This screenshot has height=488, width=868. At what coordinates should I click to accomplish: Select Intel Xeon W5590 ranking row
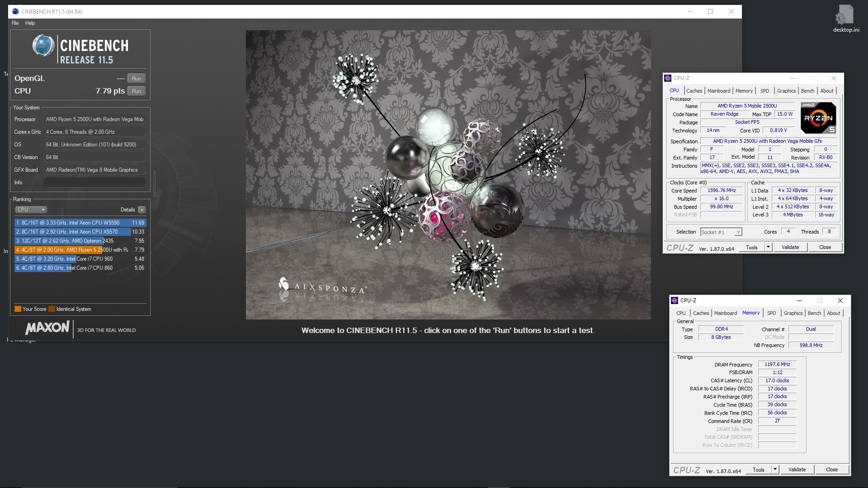tap(80, 223)
